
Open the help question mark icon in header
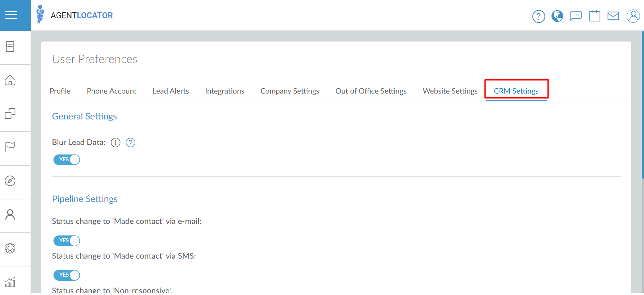coord(539,16)
